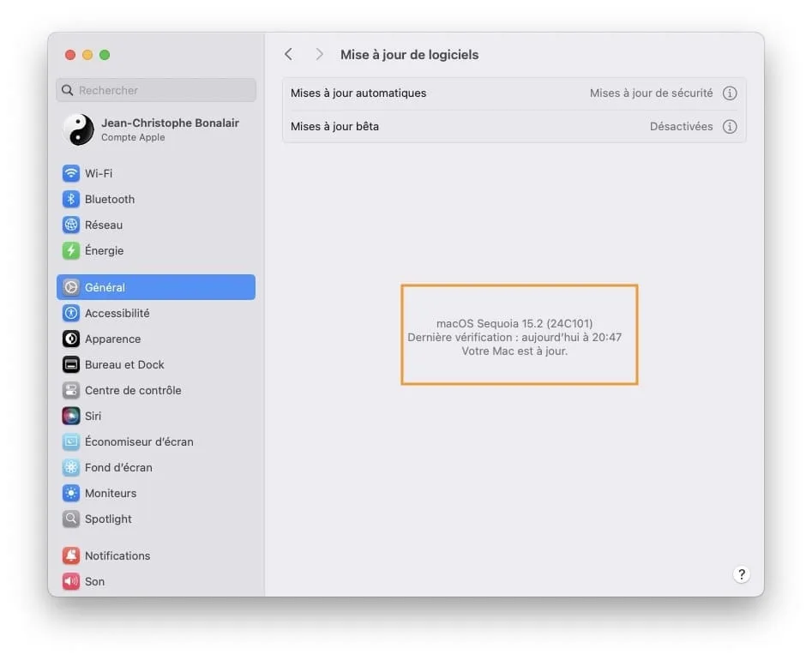Click Bureau et Dock icon
Image resolution: width=812 pixels, height=660 pixels.
(71, 364)
